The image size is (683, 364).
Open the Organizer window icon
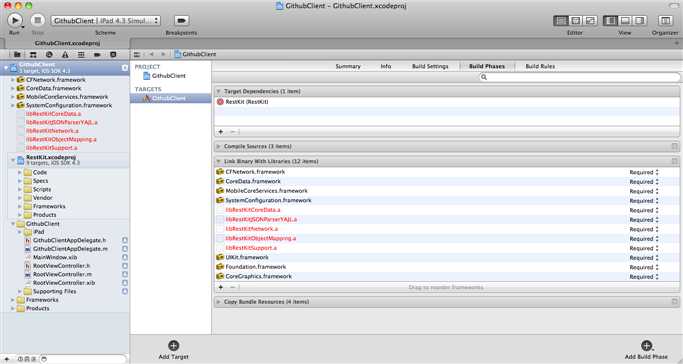(665, 20)
